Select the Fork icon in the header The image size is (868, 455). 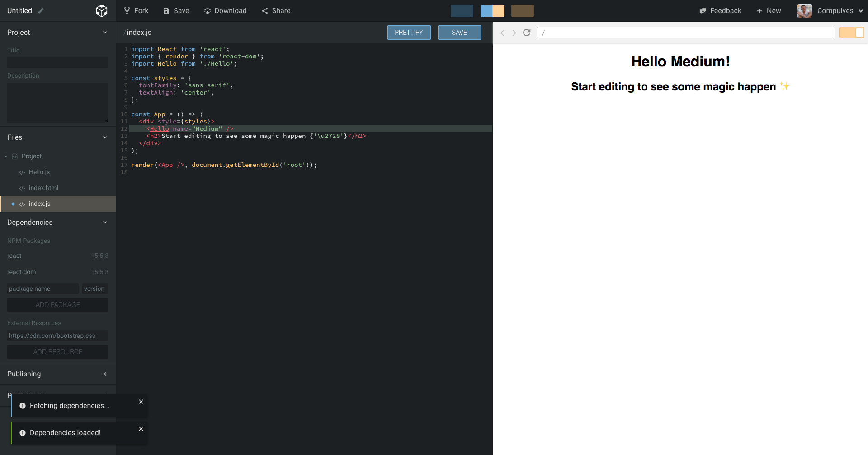pyautogui.click(x=128, y=10)
